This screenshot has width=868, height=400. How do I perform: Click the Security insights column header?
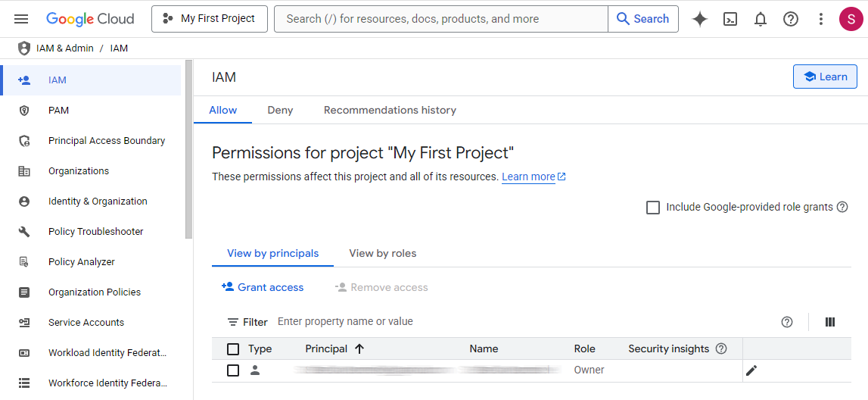pos(669,349)
